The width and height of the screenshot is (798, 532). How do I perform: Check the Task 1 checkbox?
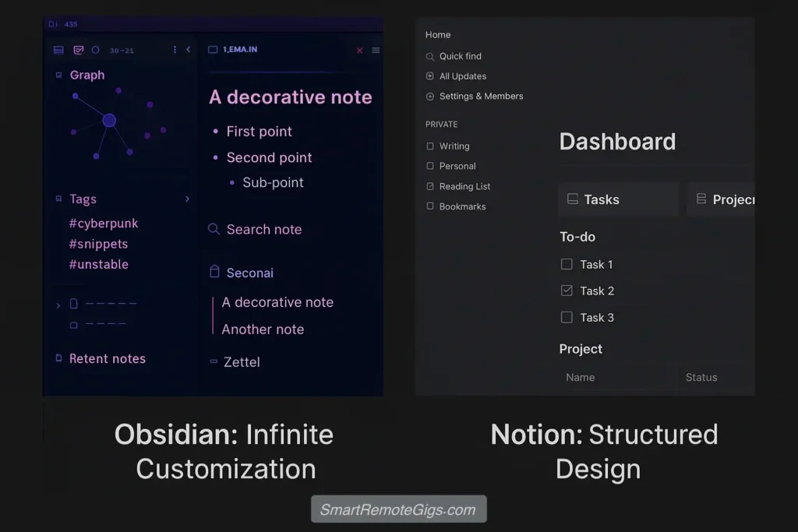coord(567,264)
